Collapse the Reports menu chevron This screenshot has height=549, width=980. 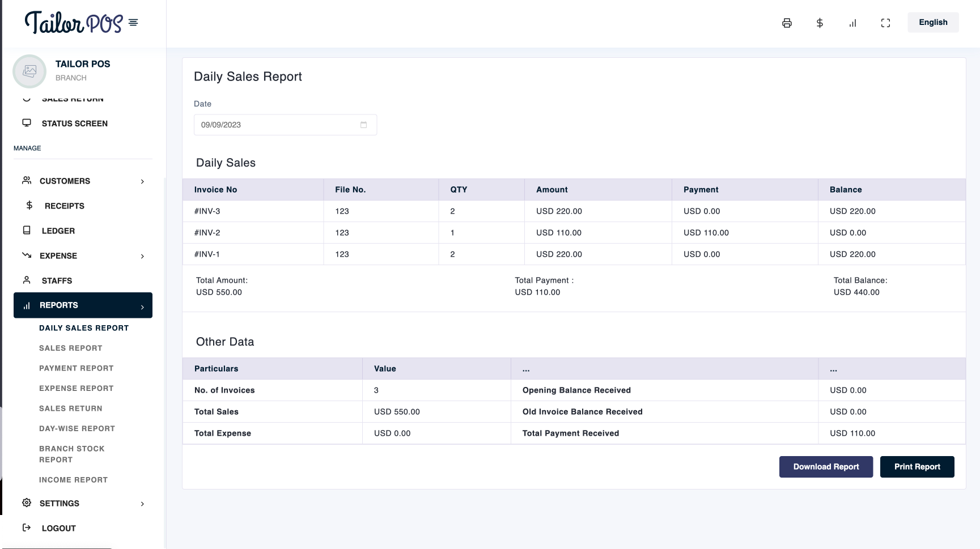point(142,307)
